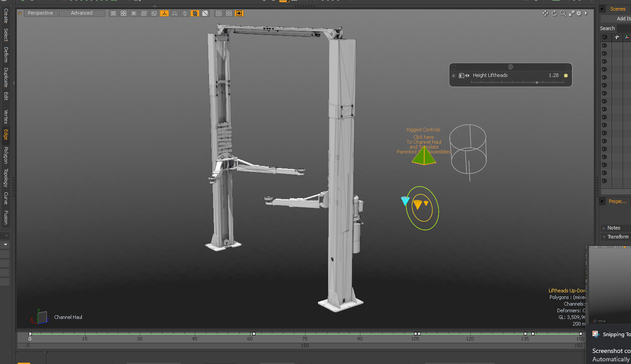Open the Topology vertical tab
The height and width of the screenshot is (364, 631).
tap(6, 178)
